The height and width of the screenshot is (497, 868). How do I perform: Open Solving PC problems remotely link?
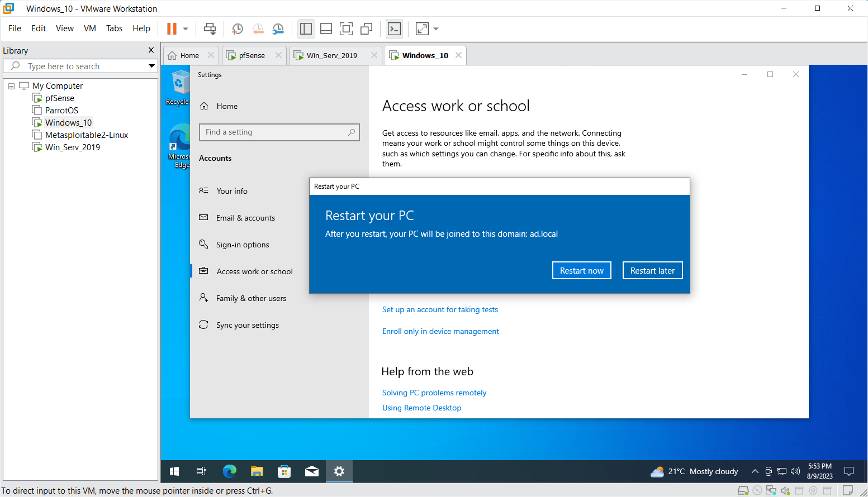click(434, 393)
